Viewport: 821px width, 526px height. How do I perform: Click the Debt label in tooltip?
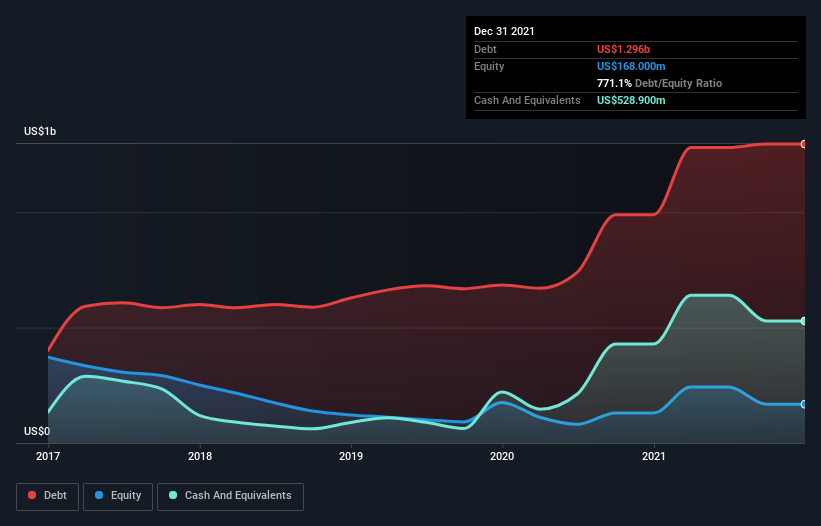pyautogui.click(x=485, y=49)
